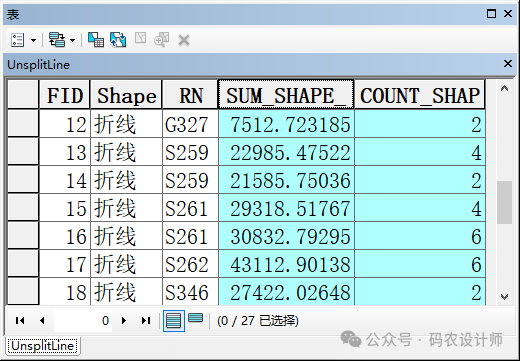Click the S262 cell
This screenshot has height=361, width=520.
tap(190, 264)
